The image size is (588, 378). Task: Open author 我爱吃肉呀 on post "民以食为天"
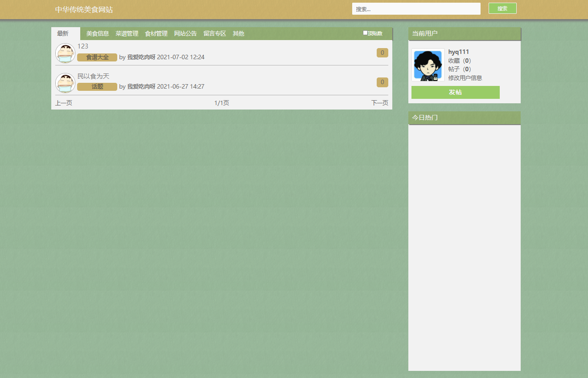(141, 87)
